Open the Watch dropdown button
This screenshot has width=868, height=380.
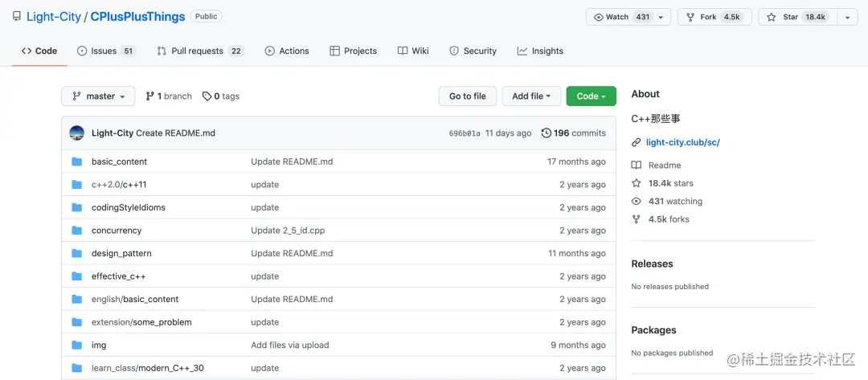(628, 17)
